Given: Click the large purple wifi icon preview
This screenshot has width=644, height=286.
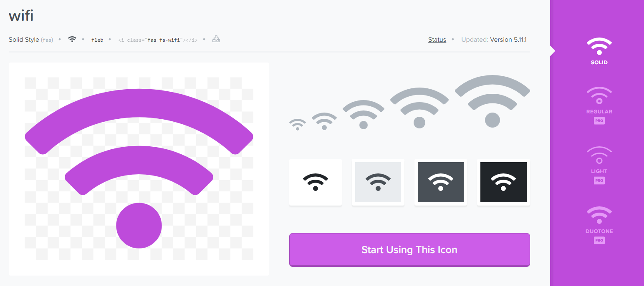Looking at the screenshot, I should click(139, 168).
